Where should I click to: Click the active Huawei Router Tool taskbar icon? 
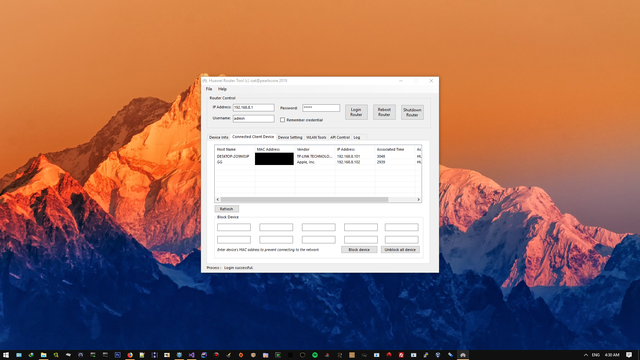click(463, 355)
